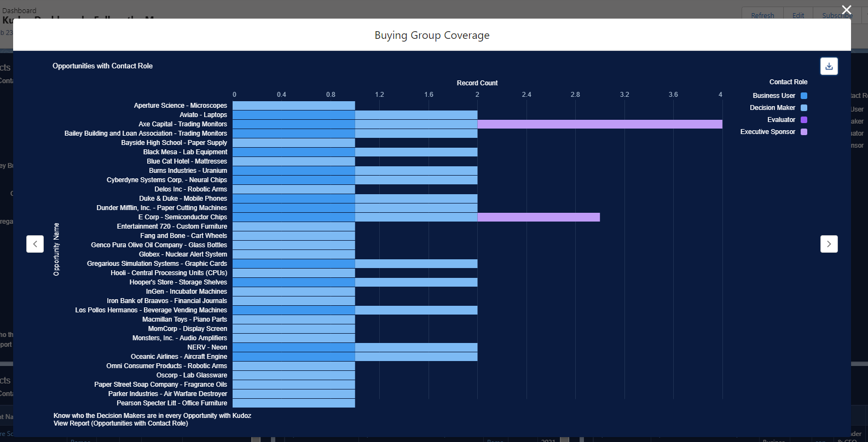The height and width of the screenshot is (442, 868).
Task: Click Entertainment 720 - Custom Furniture label
Action: [172, 226]
